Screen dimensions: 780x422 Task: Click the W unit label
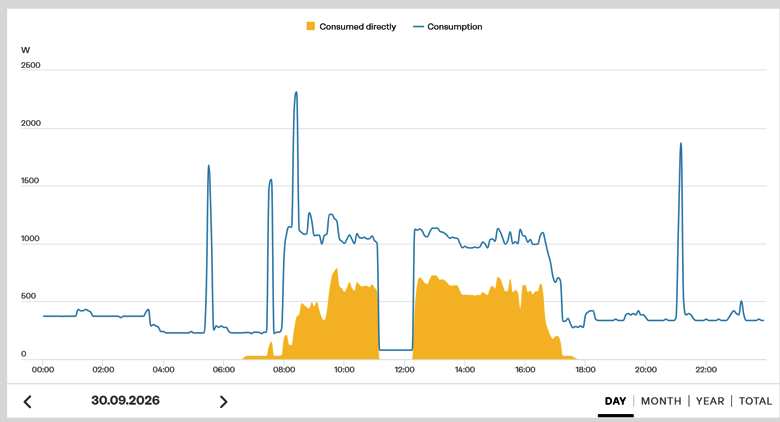coord(25,50)
